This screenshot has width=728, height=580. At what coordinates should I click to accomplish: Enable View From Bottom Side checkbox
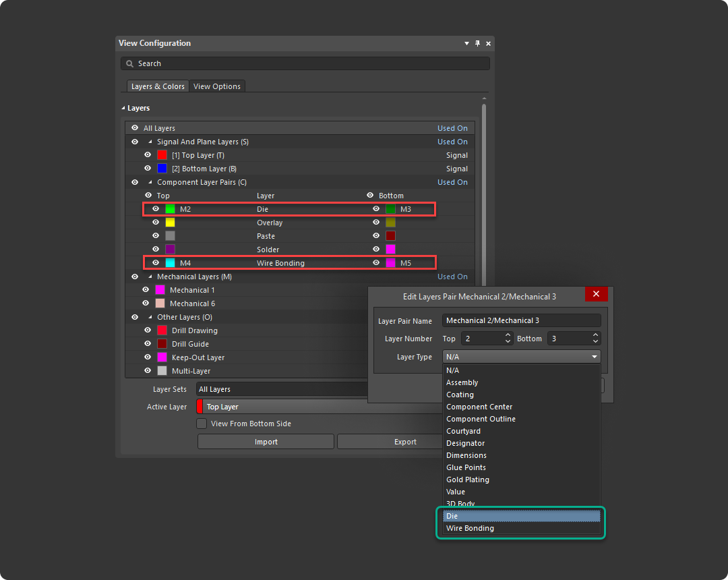(202, 424)
